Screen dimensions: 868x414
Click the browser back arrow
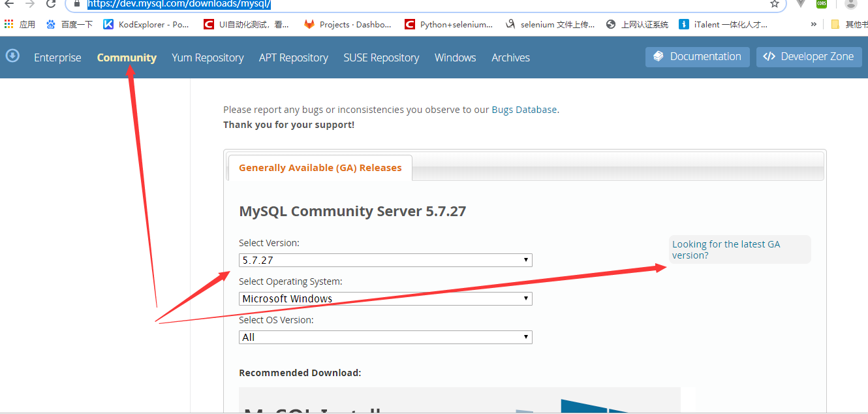click(9, 3)
